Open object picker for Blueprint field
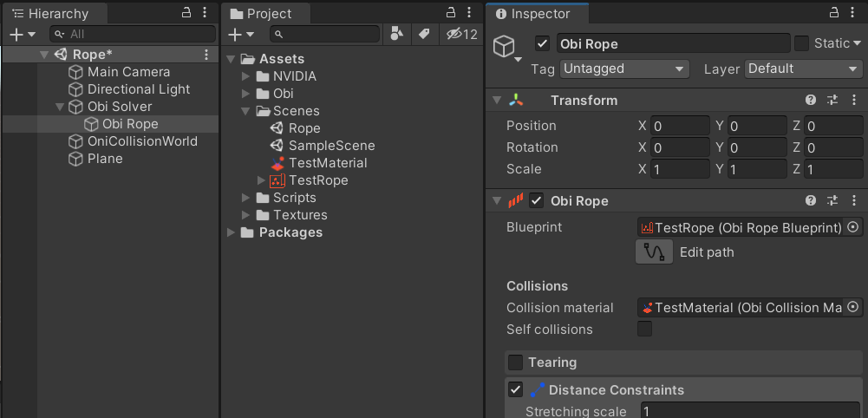Screen dimensions: 868x418 [853, 227]
